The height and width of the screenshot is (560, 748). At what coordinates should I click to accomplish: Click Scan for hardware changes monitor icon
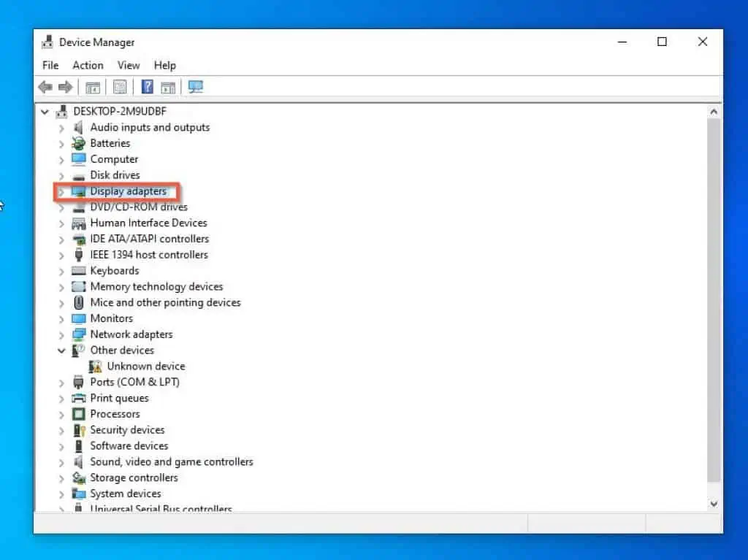click(195, 88)
